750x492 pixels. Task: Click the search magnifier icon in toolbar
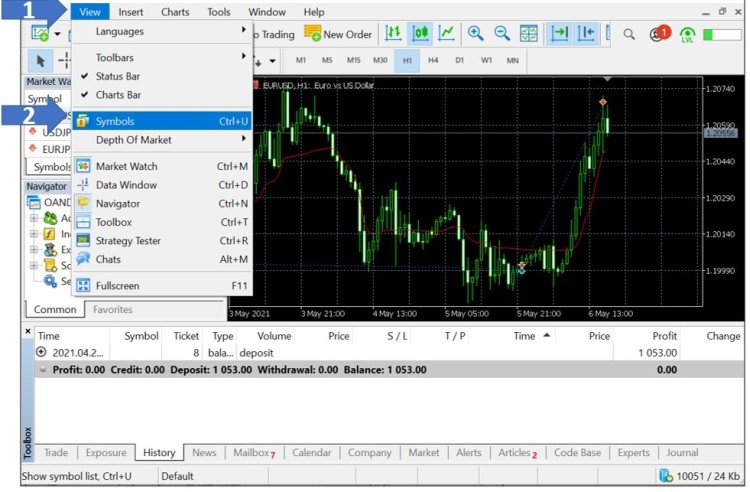(x=629, y=34)
